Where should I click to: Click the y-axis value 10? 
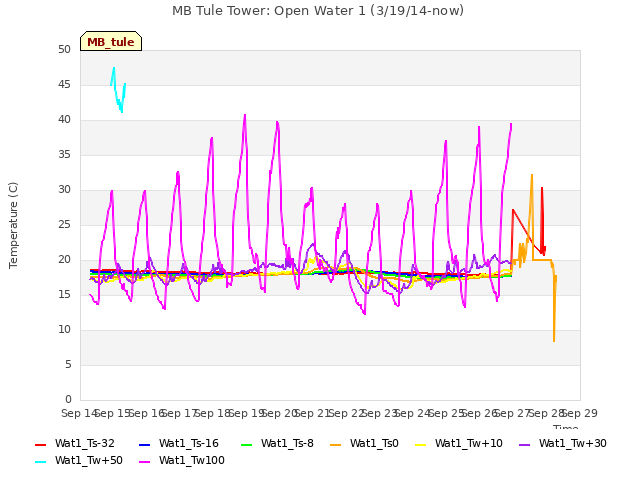[64, 330]
